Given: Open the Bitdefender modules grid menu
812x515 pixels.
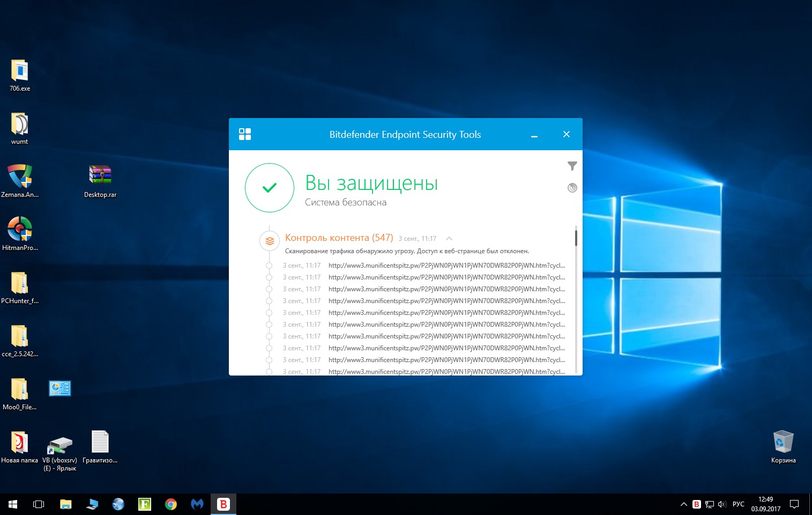Looking at the screenshot, I should pyautogui.click(x=245, y=134).
